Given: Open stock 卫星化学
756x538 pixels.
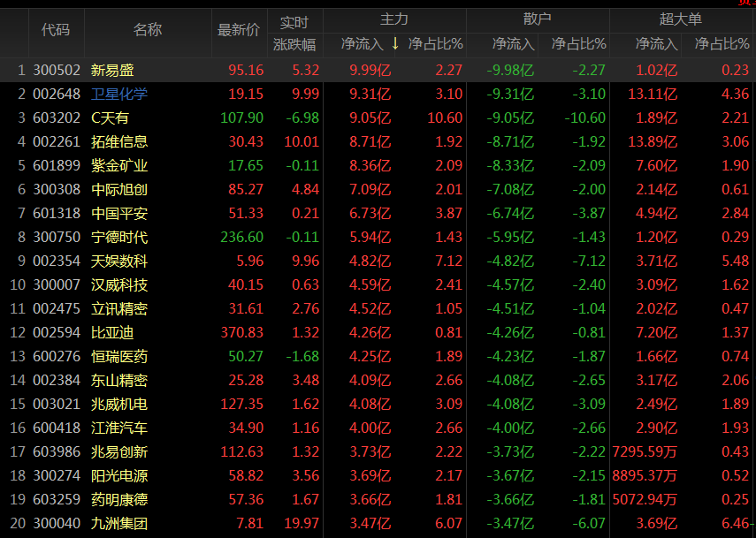Looking at the screenshot, I should click(x=119, y=94).
